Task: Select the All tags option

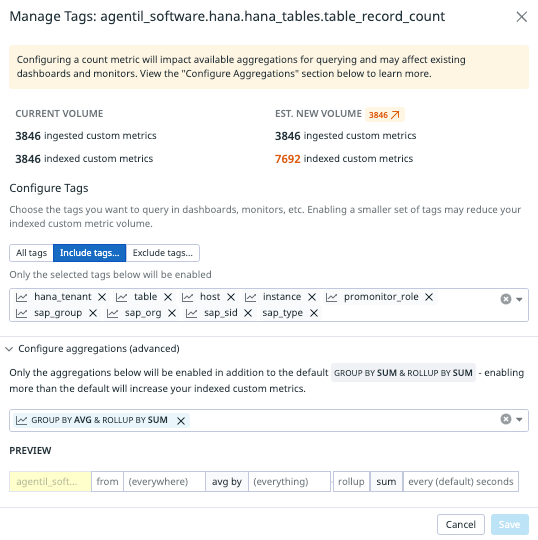Action: click(x=31, y=253)
